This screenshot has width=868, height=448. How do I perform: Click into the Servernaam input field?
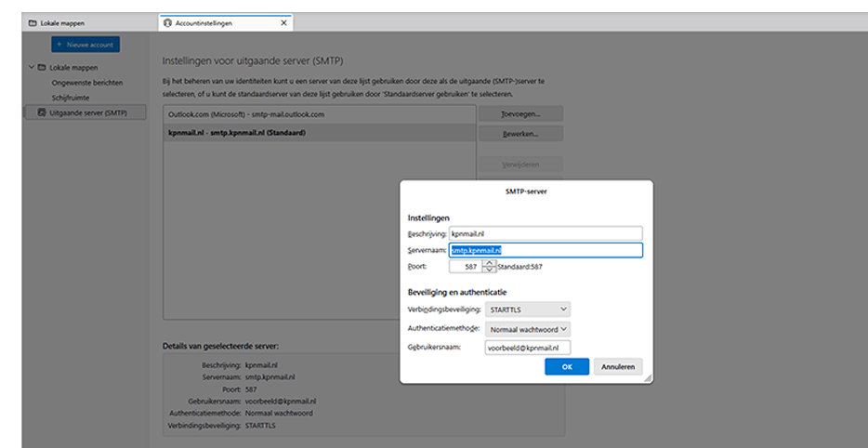point(546,250)
